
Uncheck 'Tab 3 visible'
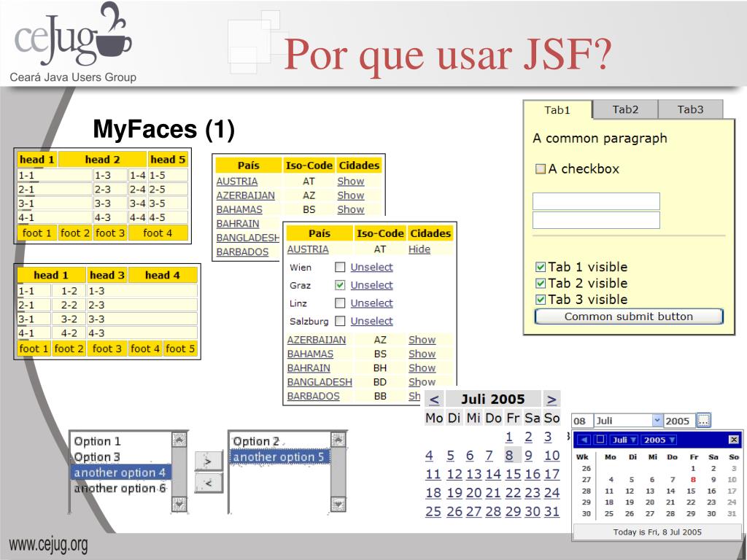541,300
